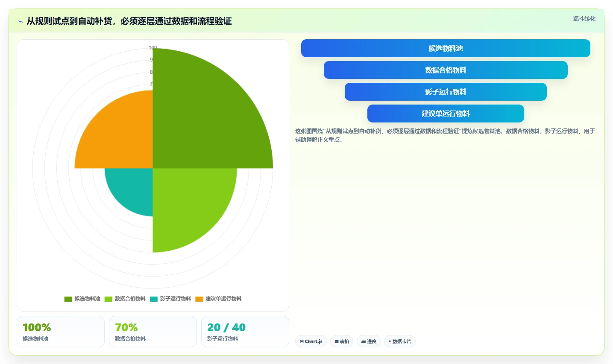
Task: Open the 20 / 40 影子运行物料 card
Action: point(245,332)
